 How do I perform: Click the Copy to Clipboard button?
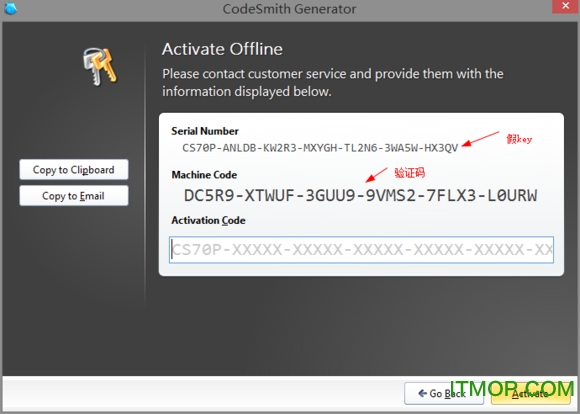coord(74,169)
